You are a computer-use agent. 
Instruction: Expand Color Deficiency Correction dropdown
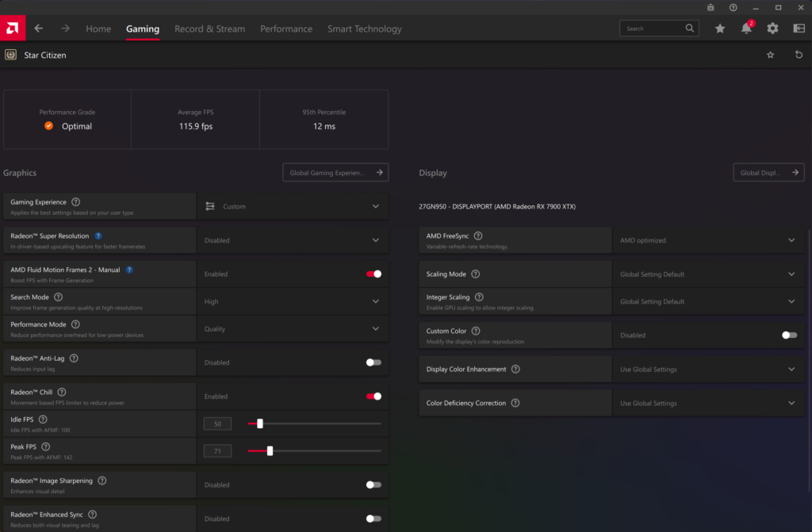tap(708, 403)
